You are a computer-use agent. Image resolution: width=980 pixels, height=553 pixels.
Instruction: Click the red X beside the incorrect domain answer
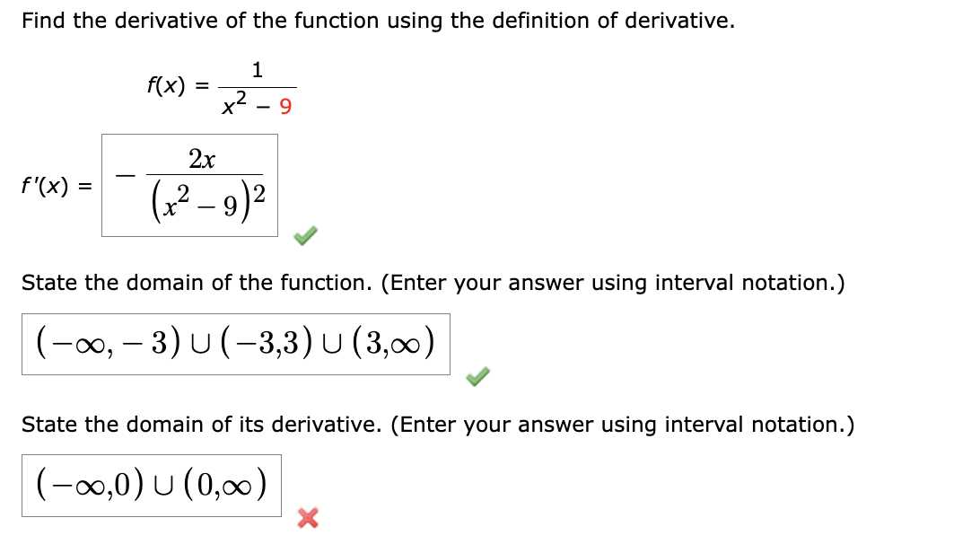coord(309,518)
